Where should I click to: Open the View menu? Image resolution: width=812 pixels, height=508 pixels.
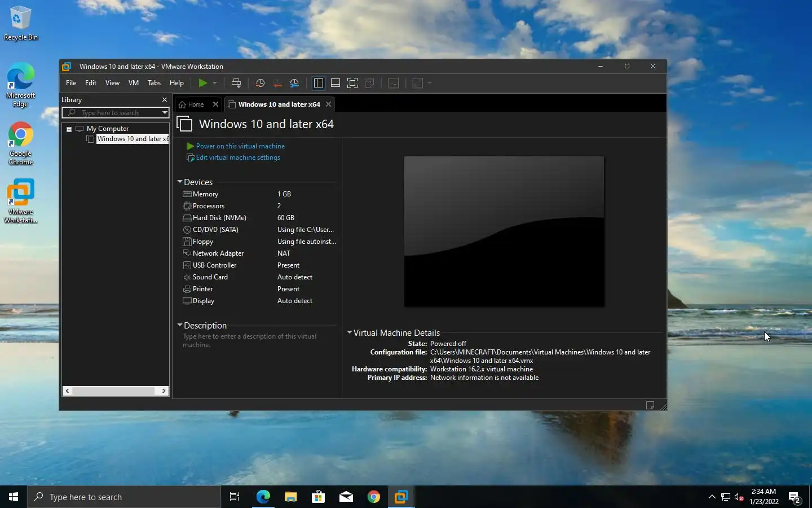pos(112,83)
